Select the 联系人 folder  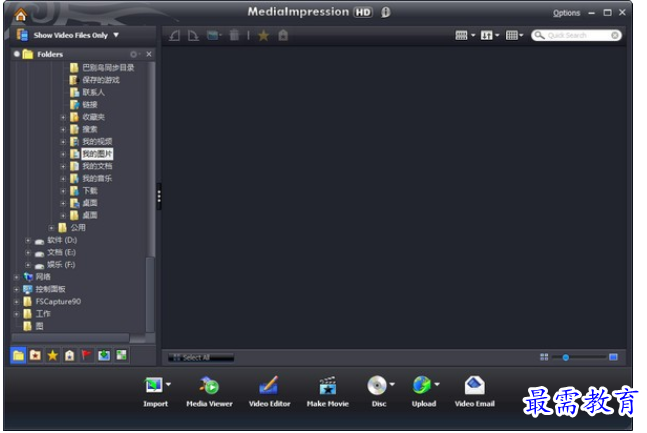pos(93,92)
